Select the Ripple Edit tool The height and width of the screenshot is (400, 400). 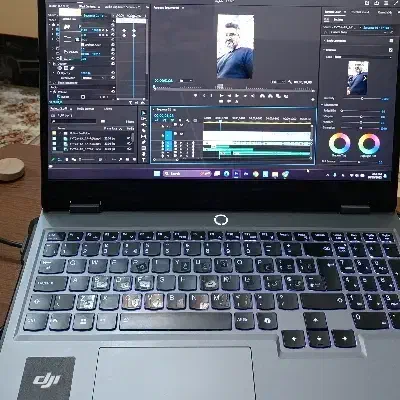(143, 125)
